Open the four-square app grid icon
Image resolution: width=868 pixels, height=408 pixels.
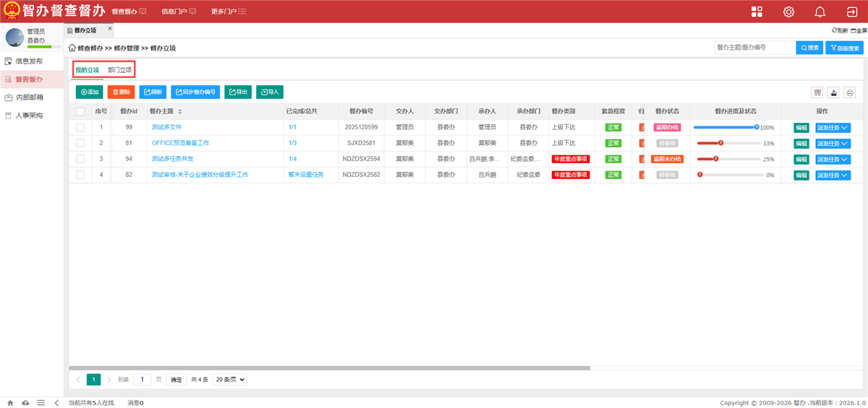(757, 12)
